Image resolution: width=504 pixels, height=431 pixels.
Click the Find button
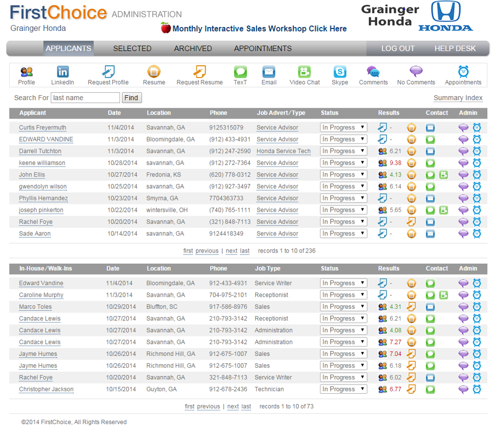(x=131, y=98)
